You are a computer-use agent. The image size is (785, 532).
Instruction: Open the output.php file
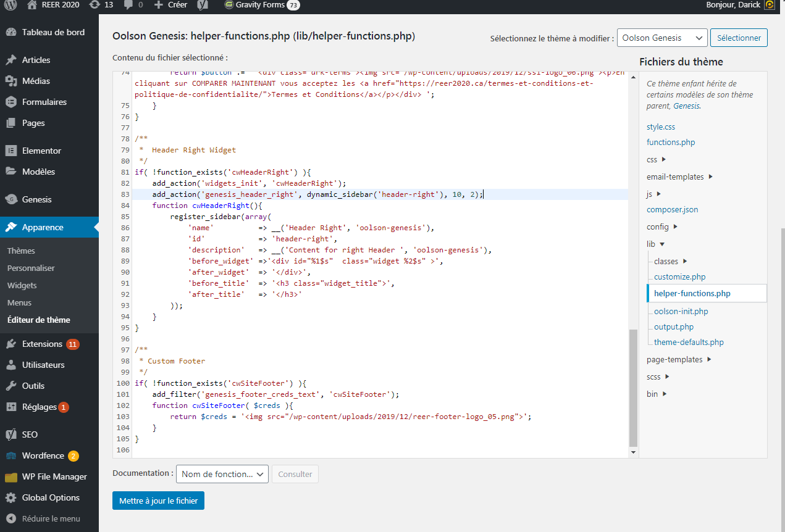click(x=674, y=326)
